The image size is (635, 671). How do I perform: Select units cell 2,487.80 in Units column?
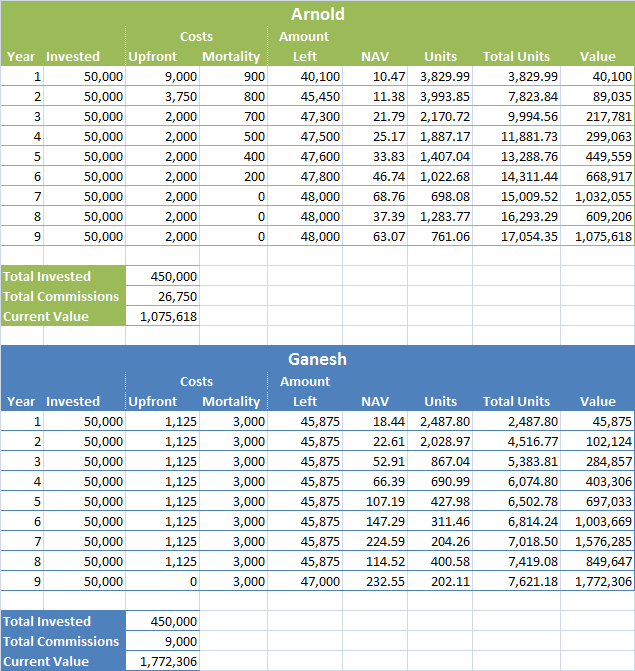445,422
